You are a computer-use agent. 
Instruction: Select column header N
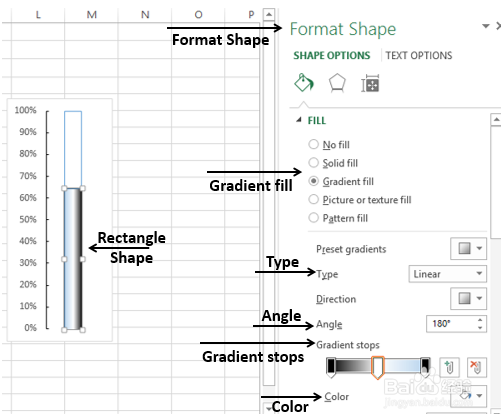tap(145, 14)
